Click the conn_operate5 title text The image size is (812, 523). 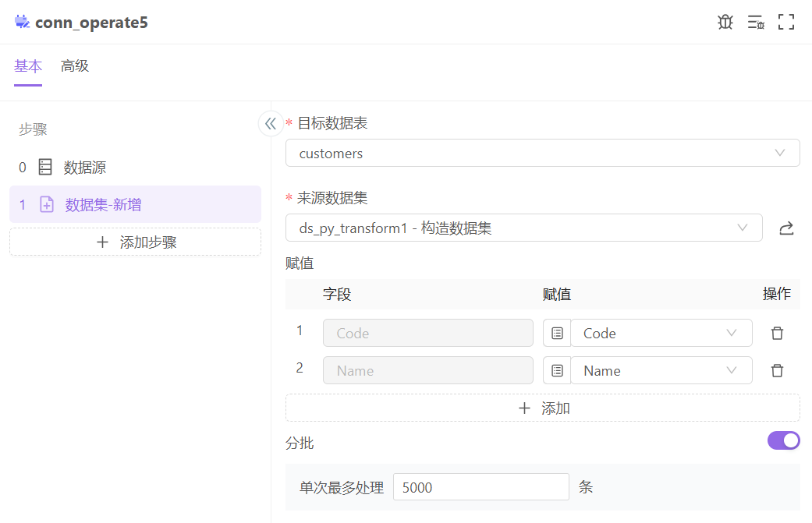(92, 23)
